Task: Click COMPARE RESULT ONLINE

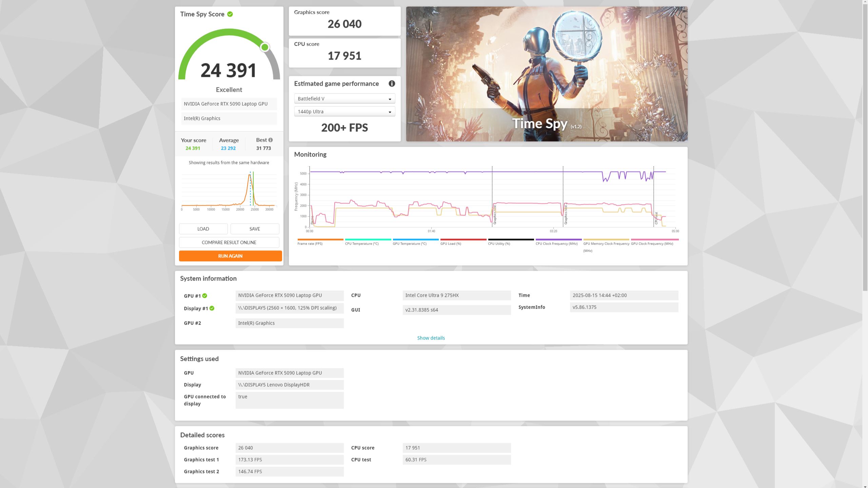Action: tap(229, 242)
